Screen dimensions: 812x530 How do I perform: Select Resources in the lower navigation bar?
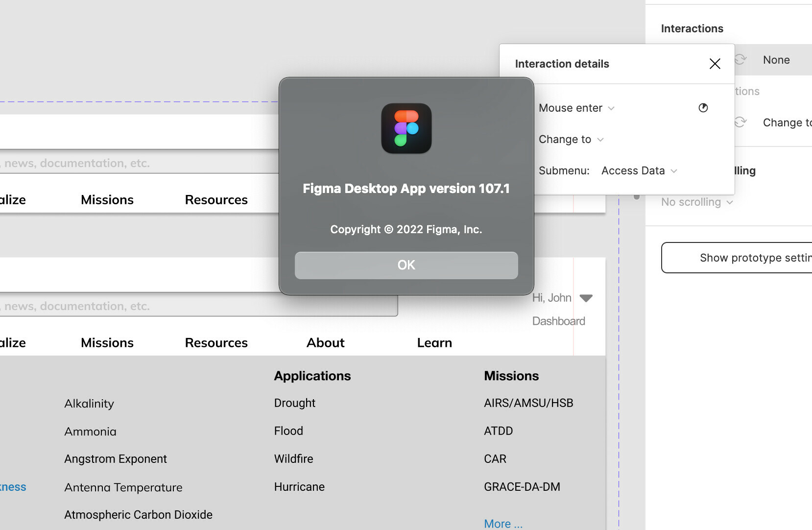[216, 343]
